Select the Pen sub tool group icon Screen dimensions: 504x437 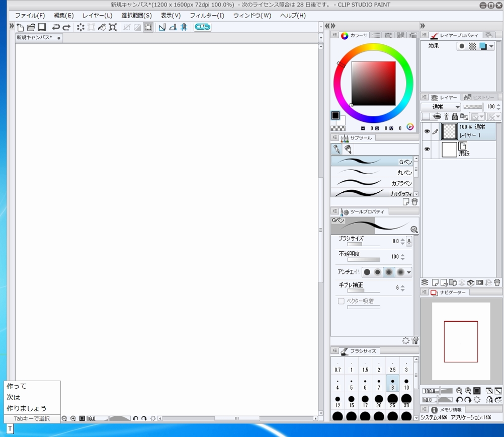click(336, 150)
